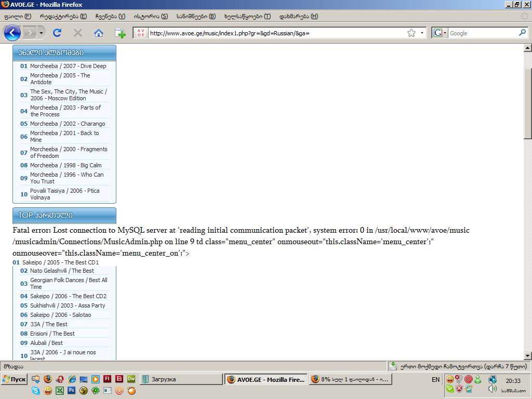Launch Opera from the quick launch bar
The height and width of the screenshot is (399, 532).
[x=60, y=379]
